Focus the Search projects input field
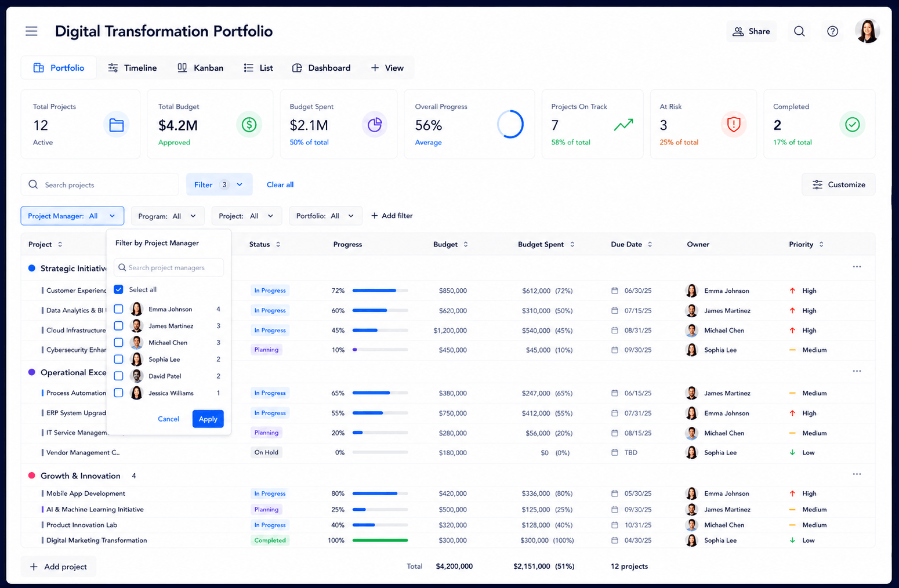This screenshot has height=588, width=899. (100, 184)
